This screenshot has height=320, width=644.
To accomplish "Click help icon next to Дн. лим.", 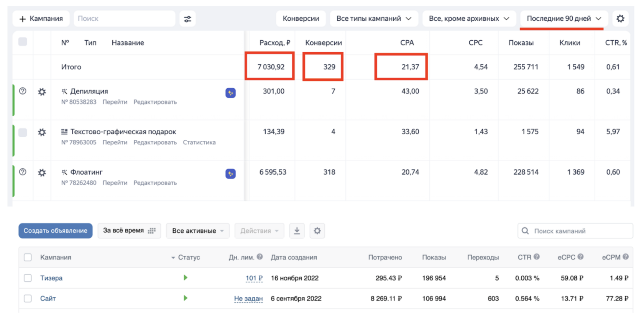I will point(260,257).
